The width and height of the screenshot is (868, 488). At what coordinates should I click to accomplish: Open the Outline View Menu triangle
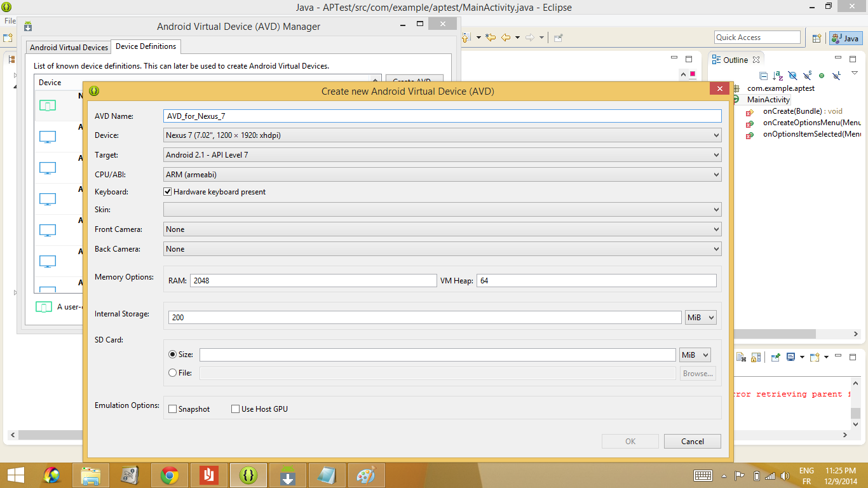click(855, 73)
